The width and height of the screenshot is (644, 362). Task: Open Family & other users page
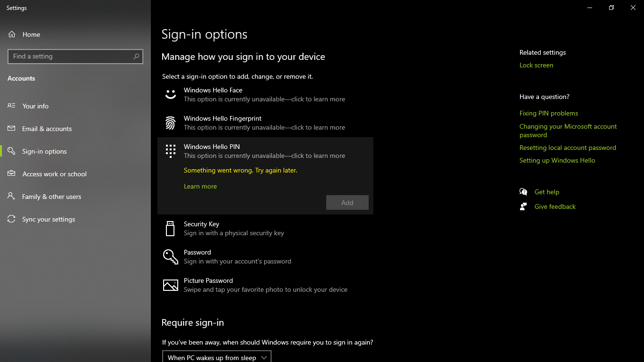pyautogui.click(x=75, y=197)
